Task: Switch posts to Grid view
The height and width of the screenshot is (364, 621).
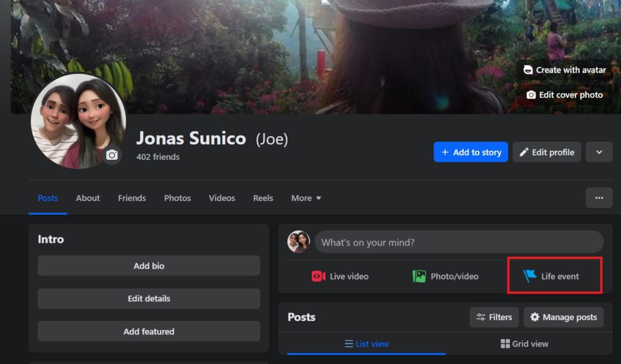Action: pos(524,343)
